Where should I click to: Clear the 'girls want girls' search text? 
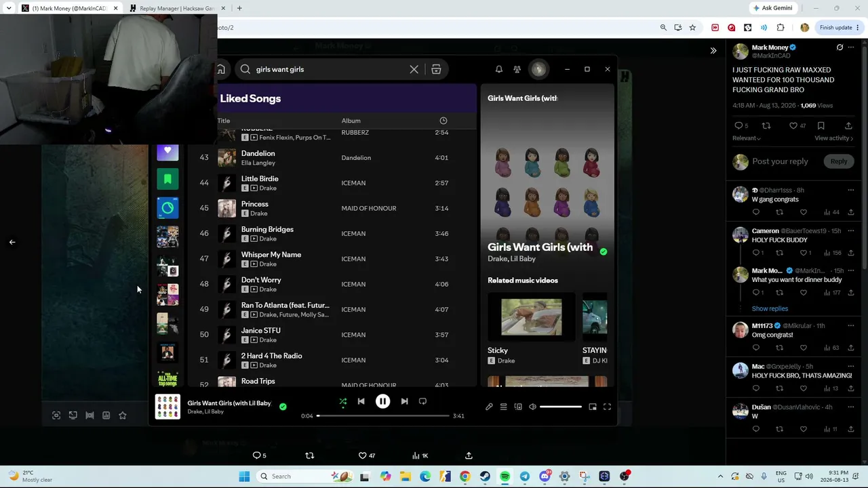pyautogui.click(x=414, y=69)
